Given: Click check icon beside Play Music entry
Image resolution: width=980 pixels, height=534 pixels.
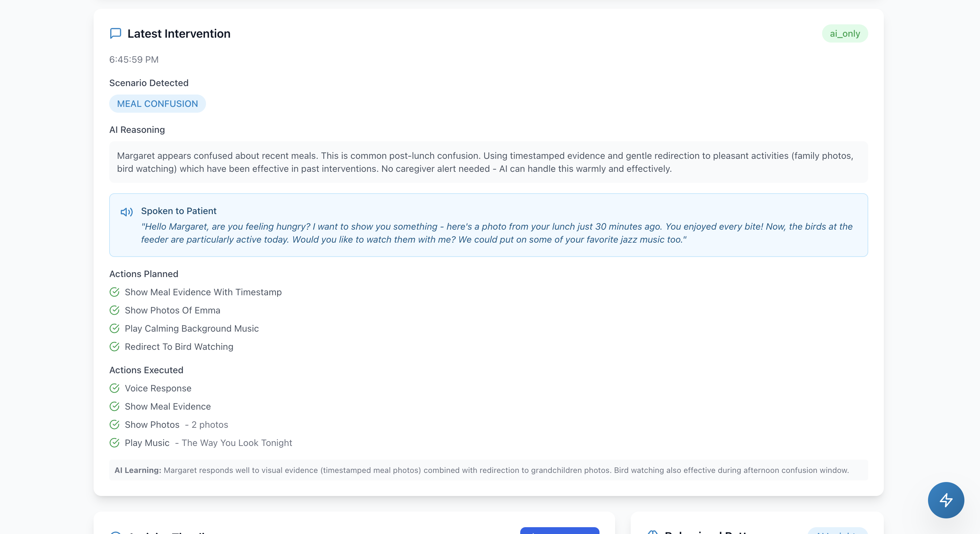Looking at the screenshot, I should 114,443.
